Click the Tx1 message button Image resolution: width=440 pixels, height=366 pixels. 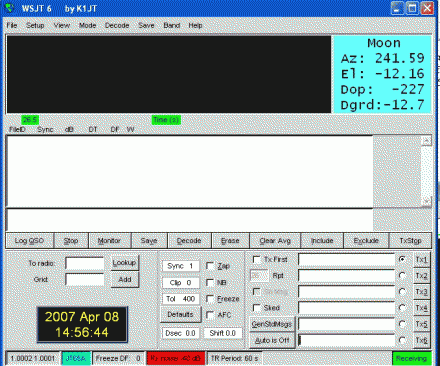[421, 259]
